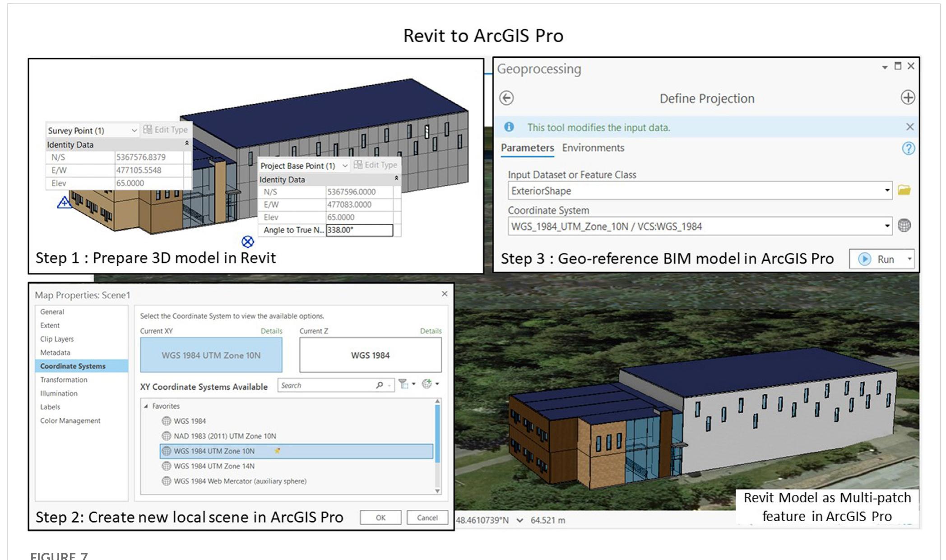This screenshot has height=560, width=946.
Task: Open Geoprocessing help via the question mark icon
Action: pos(909,148)
